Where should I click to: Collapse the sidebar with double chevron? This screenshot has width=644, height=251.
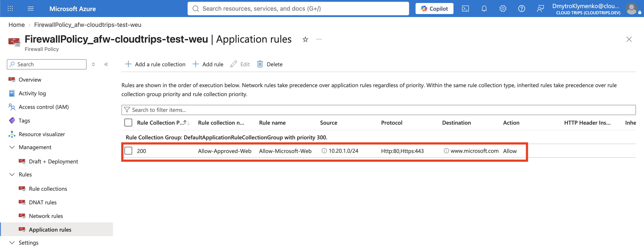(x=106, y=64)
